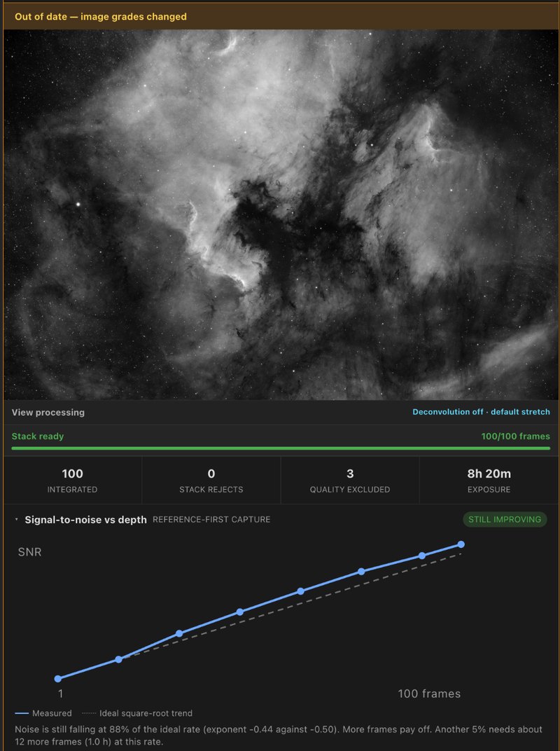Click the '100 frames' axis label

tap(429, 694)
